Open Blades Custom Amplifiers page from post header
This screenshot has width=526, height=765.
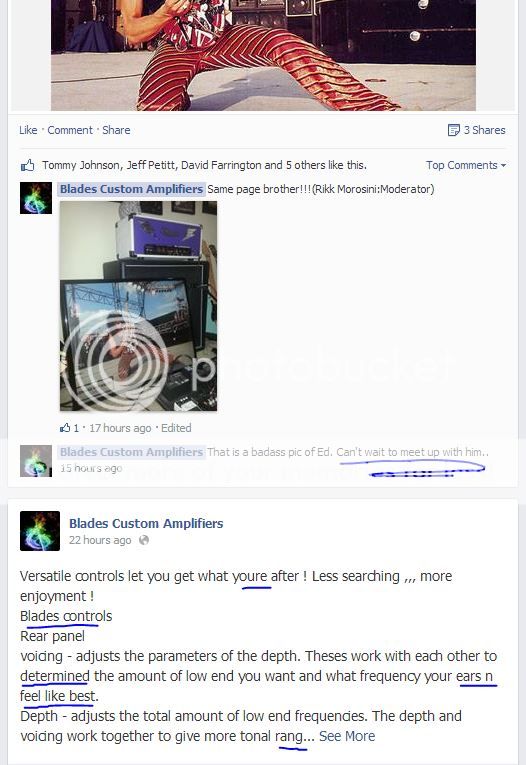(146, 523)
